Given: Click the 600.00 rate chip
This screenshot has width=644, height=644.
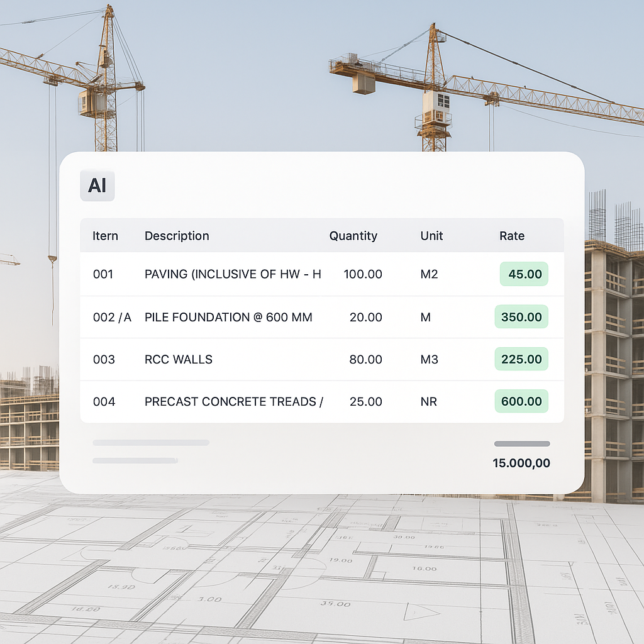Looking at the screenshot, I should pos(521,401).
